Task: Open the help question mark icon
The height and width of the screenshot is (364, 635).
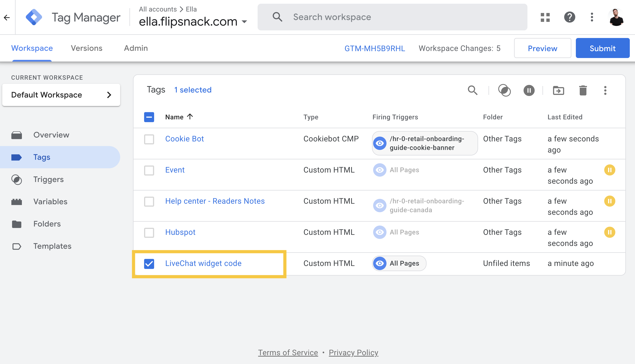Action: tap(570, 17)
